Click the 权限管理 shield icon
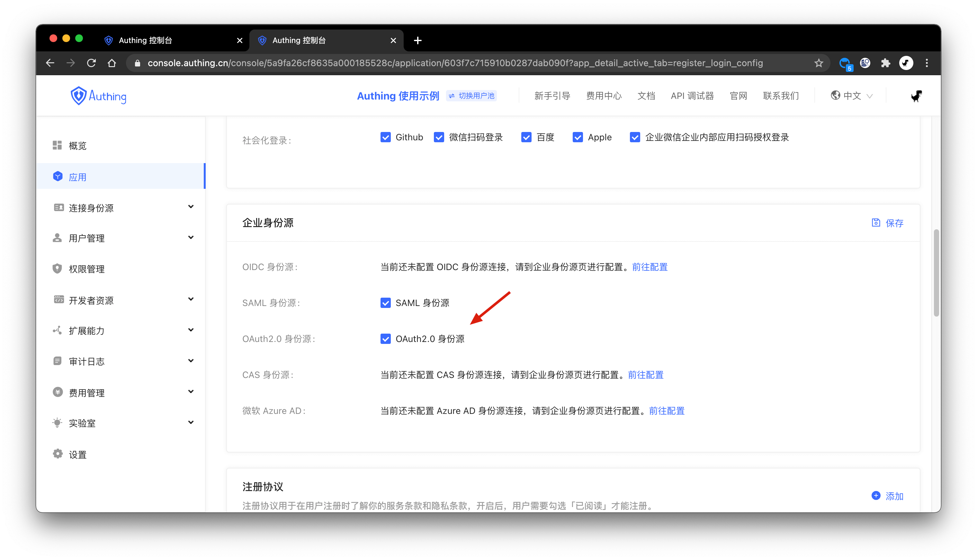This screenshot has height=560, width=977. pos(57,268)
